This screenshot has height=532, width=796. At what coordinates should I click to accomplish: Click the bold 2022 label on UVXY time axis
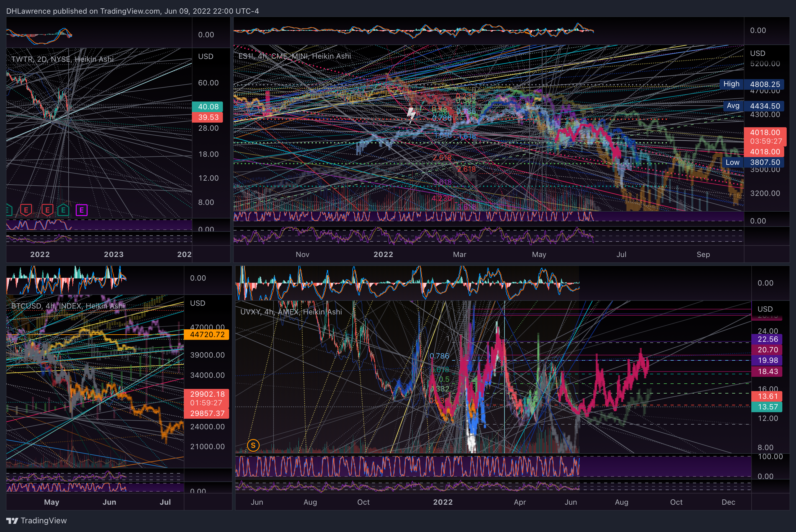[443, 502]
